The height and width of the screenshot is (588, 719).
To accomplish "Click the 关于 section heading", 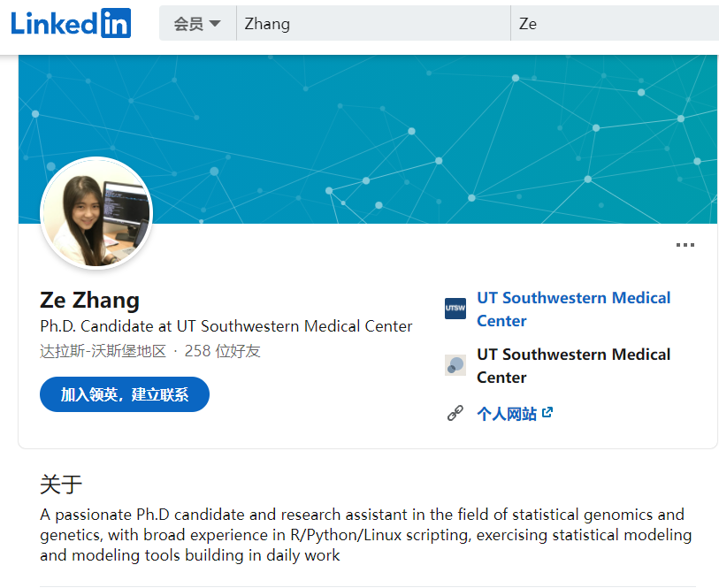I will (61, 485).
